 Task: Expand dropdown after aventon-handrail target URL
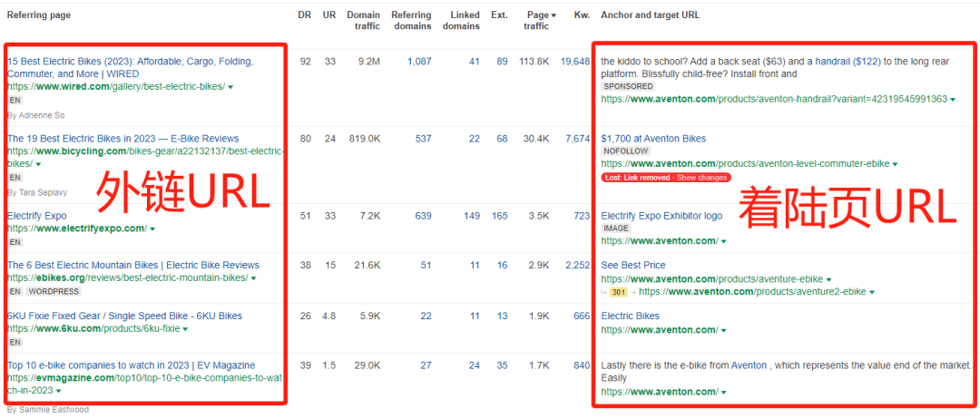tap(953, 100)
